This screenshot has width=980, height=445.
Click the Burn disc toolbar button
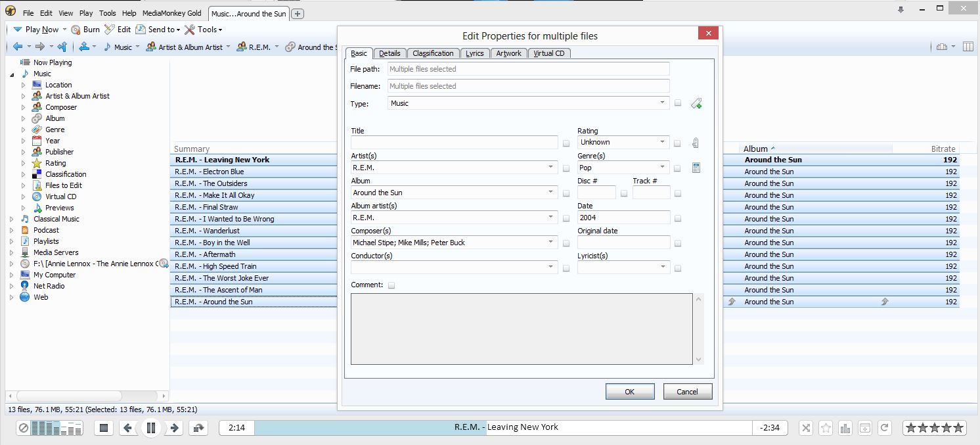85,30
